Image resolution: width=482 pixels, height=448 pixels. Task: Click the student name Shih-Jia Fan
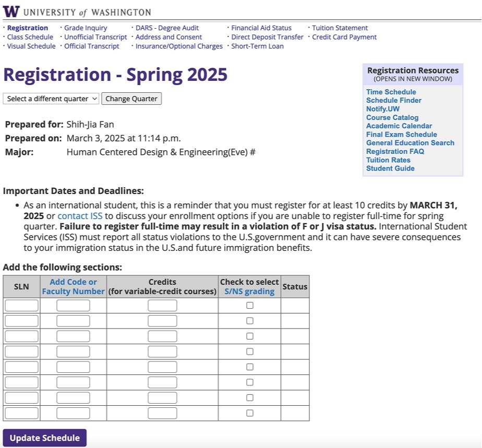[x=90, y=125]
